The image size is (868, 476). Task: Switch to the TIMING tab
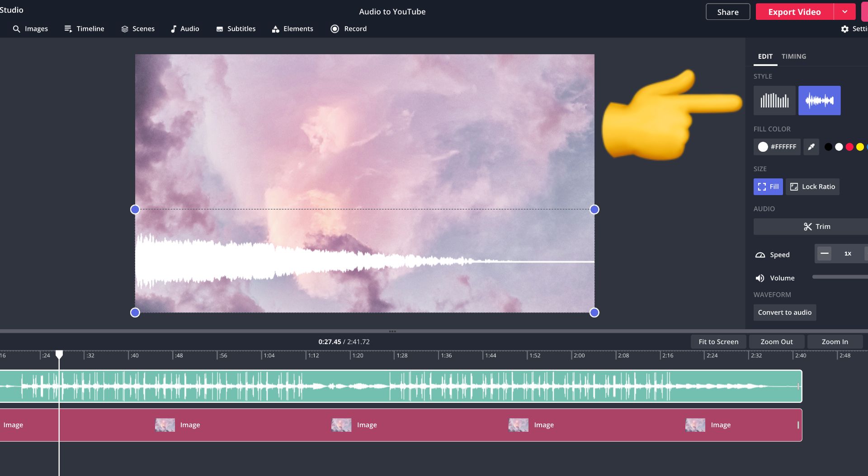pyautogui.click(x=793, y=56)
